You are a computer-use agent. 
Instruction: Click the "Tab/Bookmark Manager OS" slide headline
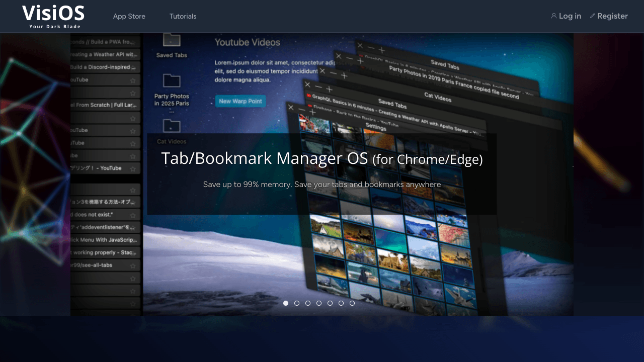322,158
